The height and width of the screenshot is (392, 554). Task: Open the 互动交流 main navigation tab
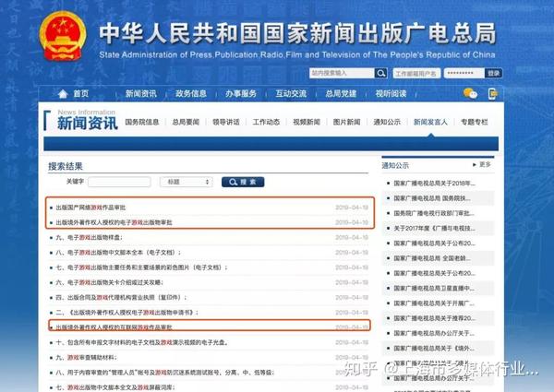point(291,94)
